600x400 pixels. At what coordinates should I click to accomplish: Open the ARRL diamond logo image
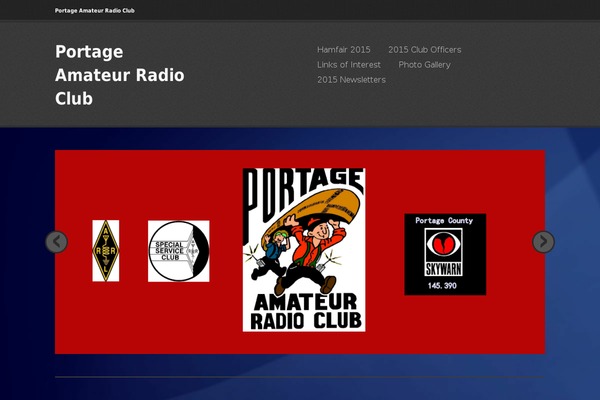pyautogui.click(x=106, y=251)
